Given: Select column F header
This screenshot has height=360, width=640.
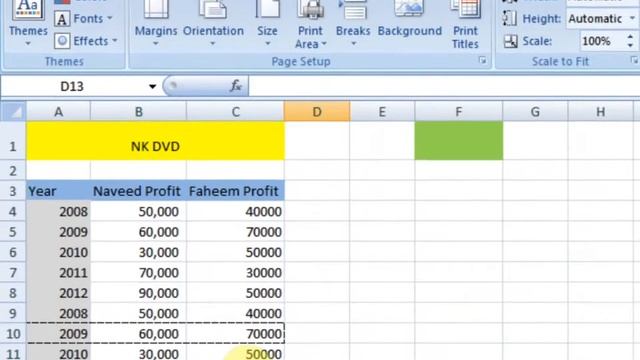Looking at the screenshot, I should 459,112.
